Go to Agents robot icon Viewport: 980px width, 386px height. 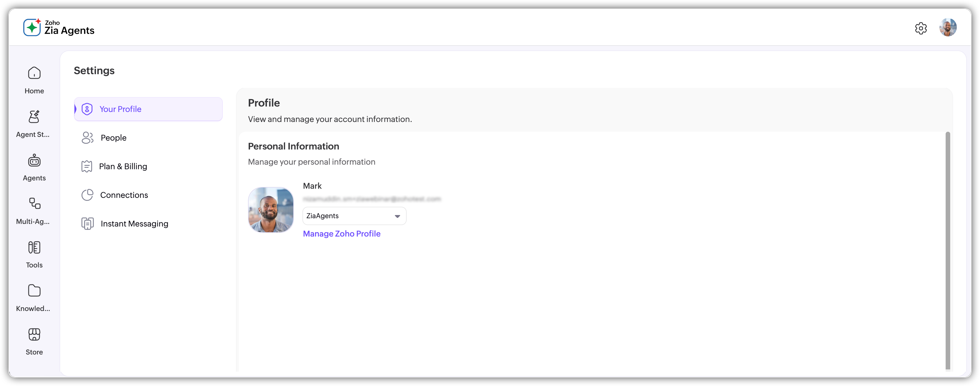tap(34, 161)
